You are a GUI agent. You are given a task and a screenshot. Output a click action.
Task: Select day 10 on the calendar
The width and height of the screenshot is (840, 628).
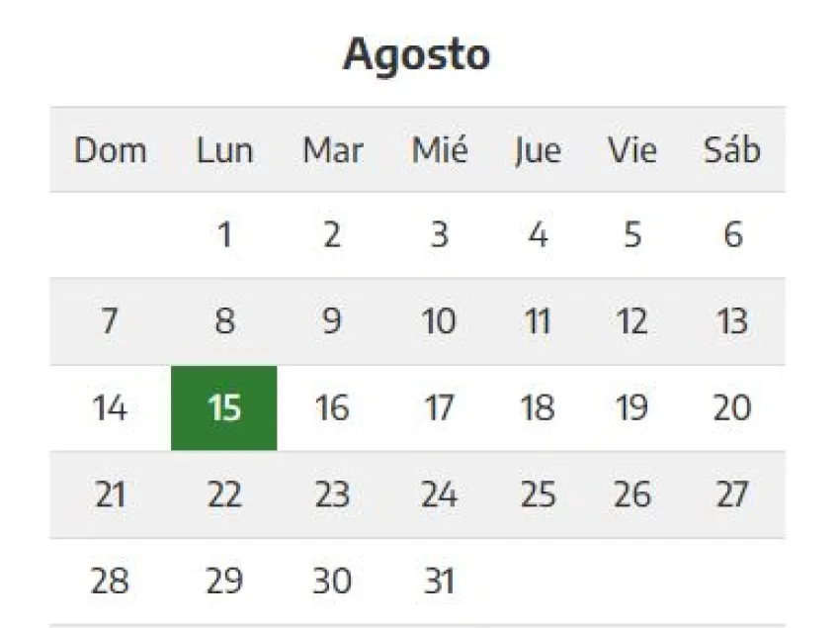coord(439,321)
